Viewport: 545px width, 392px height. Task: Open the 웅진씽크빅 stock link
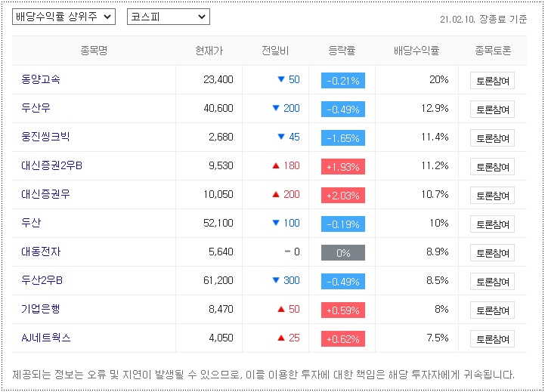pos(45,137)
